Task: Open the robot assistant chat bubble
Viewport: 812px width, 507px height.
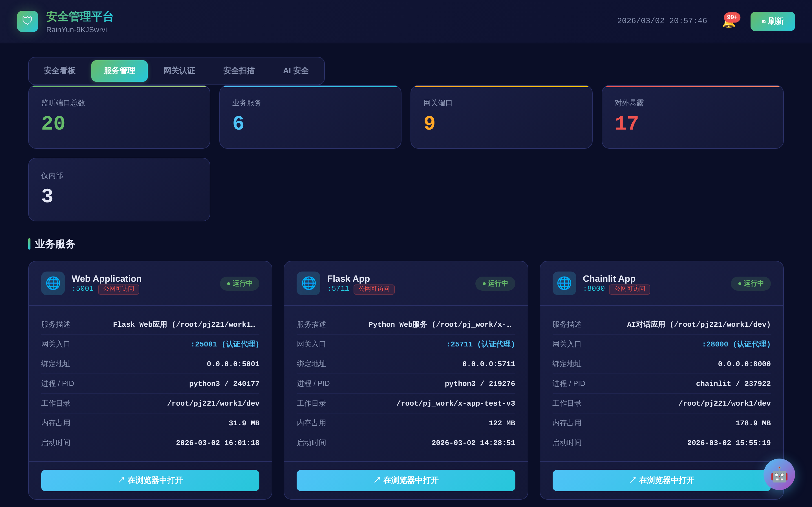Action: (x=779, y=474)
